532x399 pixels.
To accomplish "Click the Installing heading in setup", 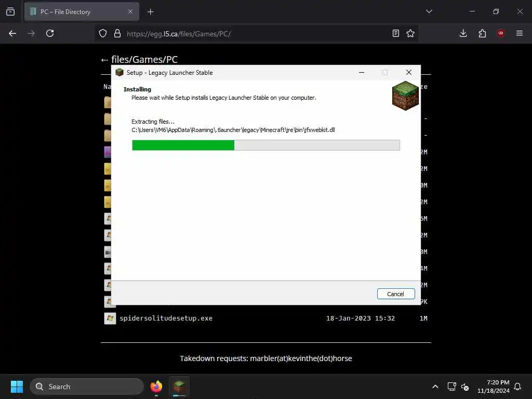I will [137, 89].
